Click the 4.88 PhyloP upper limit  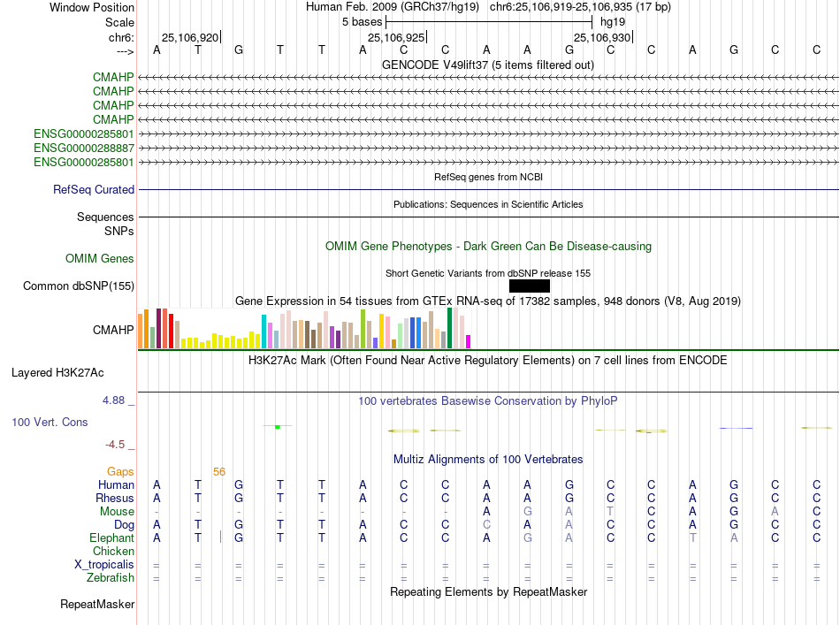[x=113, y=400]
